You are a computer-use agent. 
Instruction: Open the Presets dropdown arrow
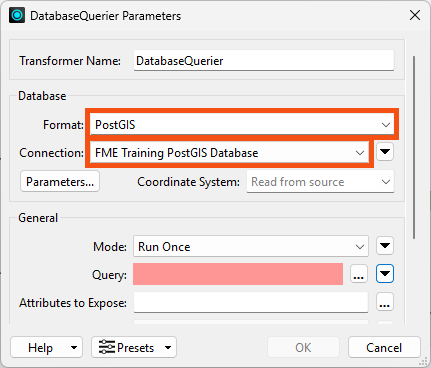coord(168,348)
